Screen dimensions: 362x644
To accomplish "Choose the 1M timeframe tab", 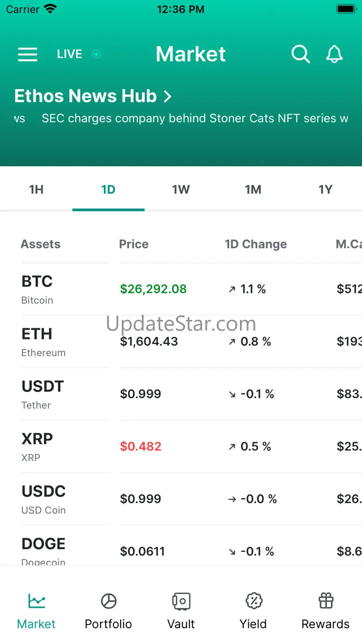I will point(253,189).
